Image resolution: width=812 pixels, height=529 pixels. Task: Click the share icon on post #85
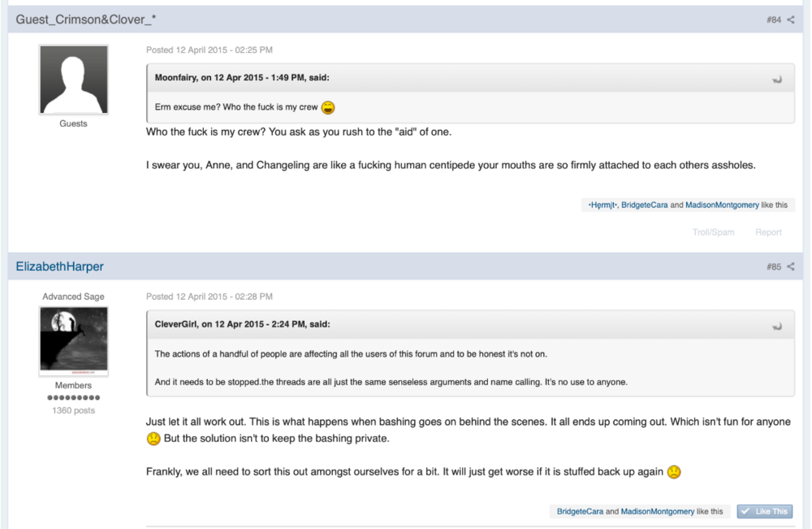[791, 267]
